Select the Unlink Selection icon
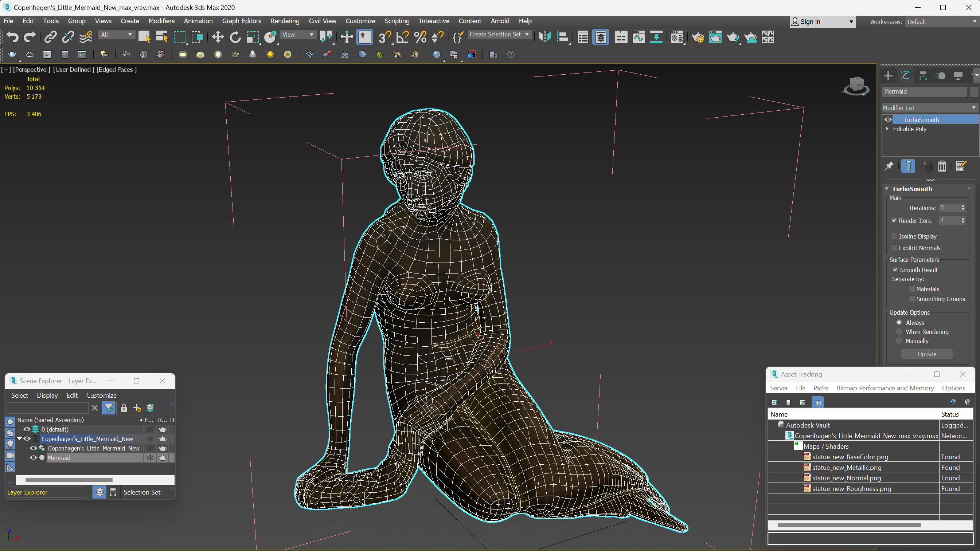This screenshot has width=980, height=551. (x=68, y=37)
